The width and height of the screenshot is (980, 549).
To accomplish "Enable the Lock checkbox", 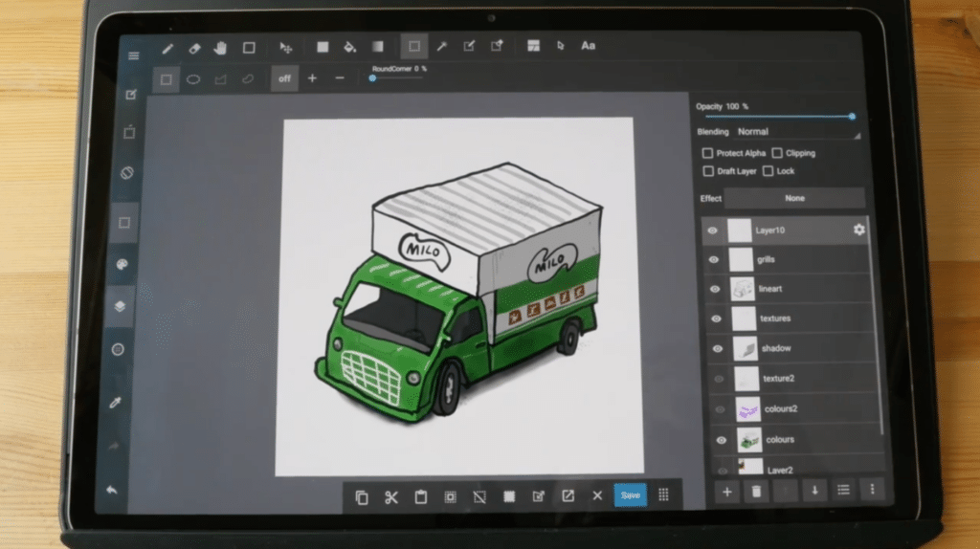I will point(768,171).
